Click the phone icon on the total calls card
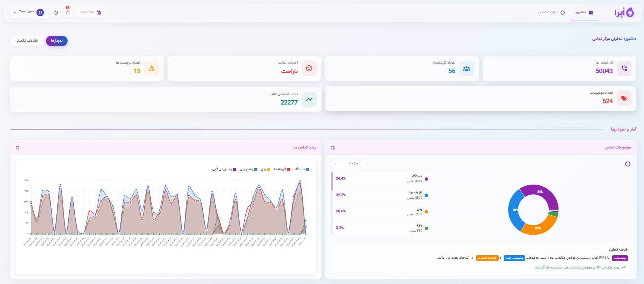 (x=624, y=68)
